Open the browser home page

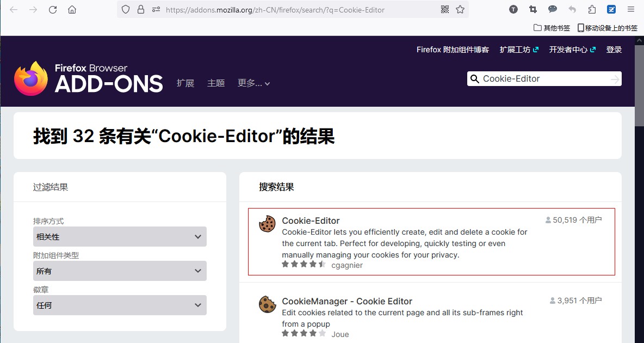[72, 9]
